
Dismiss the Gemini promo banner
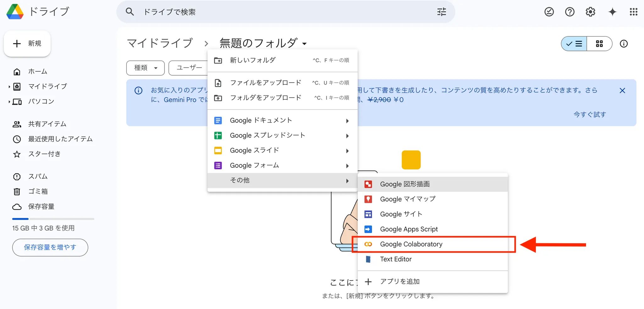pos(622,91)
